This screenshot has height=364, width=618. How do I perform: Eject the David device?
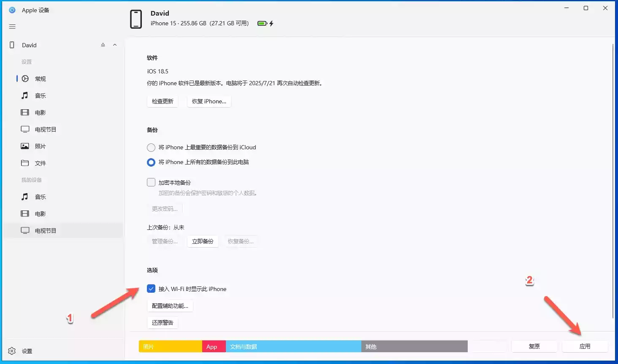tap(103, 45)
